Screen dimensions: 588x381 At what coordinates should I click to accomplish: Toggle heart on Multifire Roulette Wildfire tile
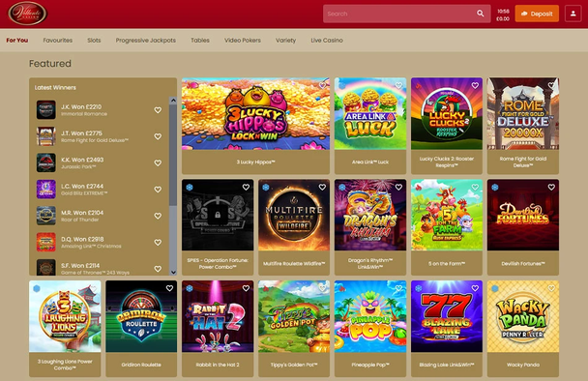pyautogui.click(x=322, y=187)
